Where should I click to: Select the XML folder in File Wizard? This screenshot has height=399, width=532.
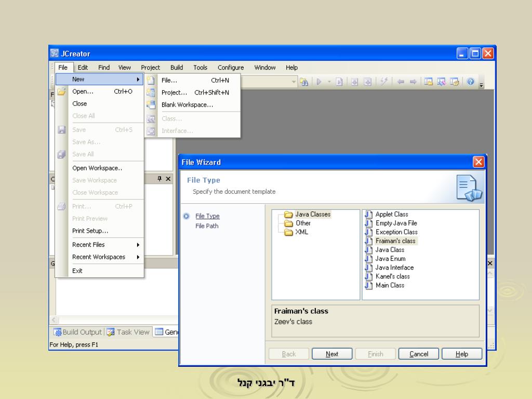coord(302,232)
